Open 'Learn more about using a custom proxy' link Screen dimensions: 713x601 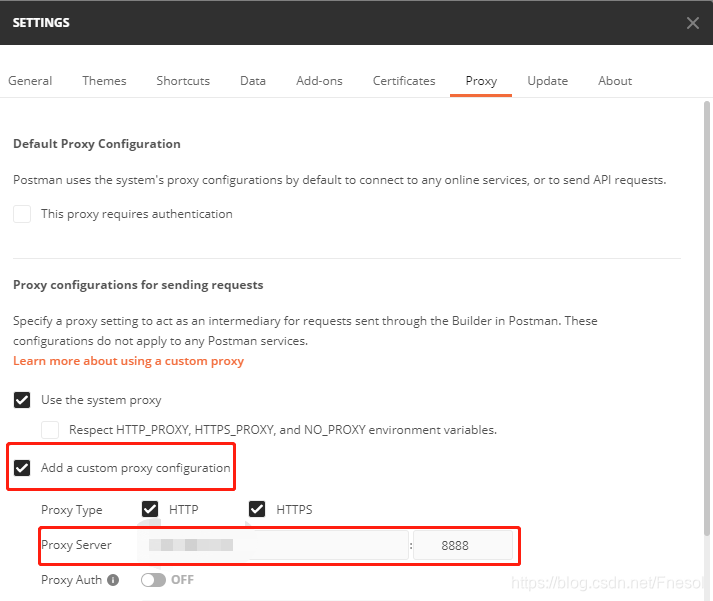[x=128, y=361]
